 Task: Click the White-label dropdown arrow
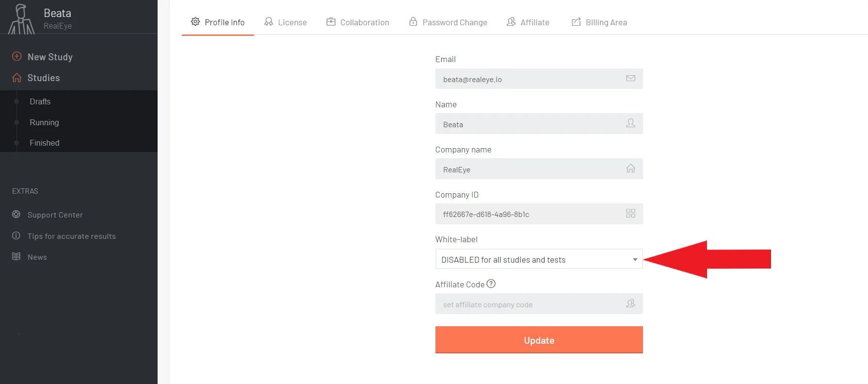[635, 260]
